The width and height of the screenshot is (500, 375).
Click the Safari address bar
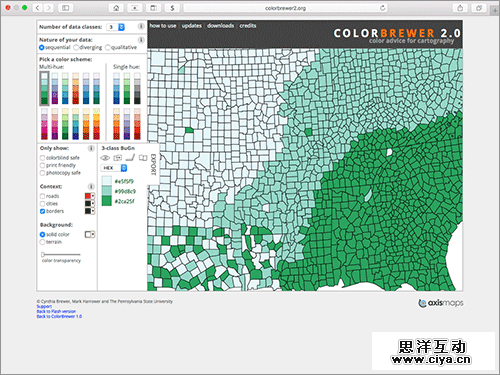[285, 8]
